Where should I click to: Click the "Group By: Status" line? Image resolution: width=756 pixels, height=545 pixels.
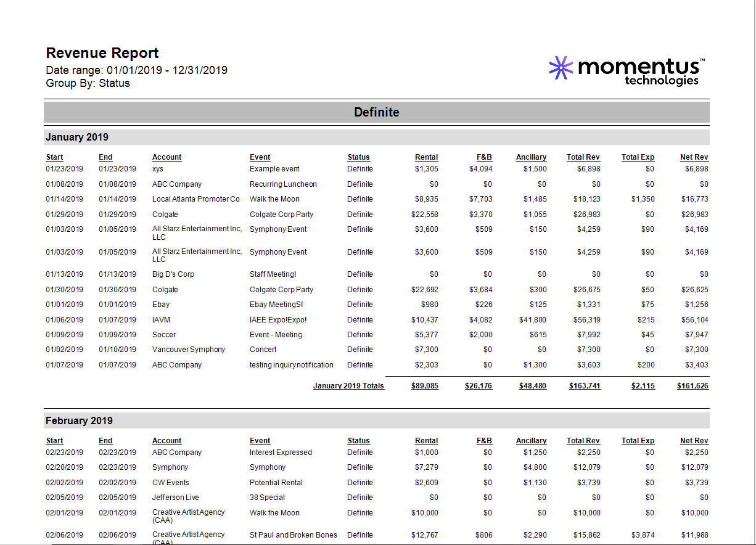tap(88, 83)
